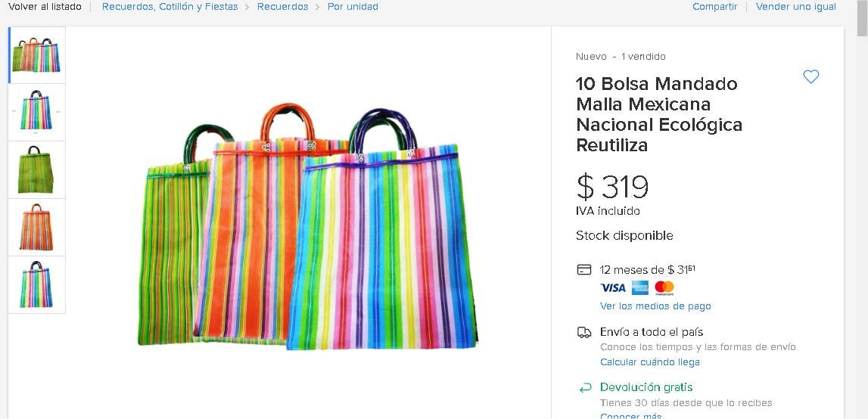The width and height of the screenshot is (868, 419).
Task: Show the green bag thumbnail image
Action: 37,169
